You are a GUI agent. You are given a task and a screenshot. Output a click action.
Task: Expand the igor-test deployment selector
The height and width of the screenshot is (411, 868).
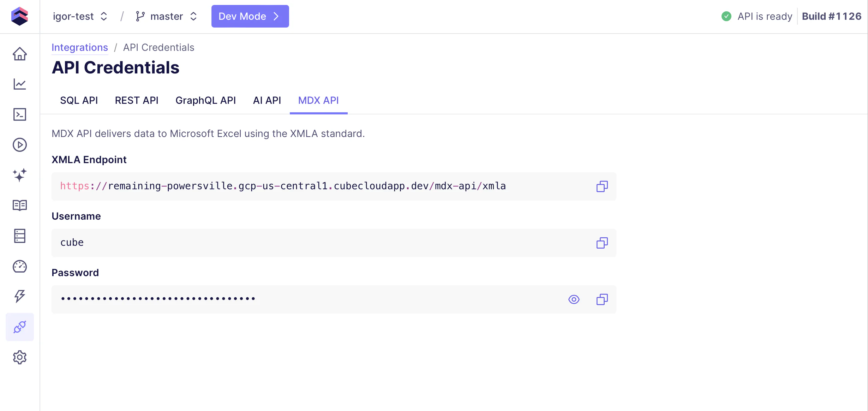click(80, 16)
